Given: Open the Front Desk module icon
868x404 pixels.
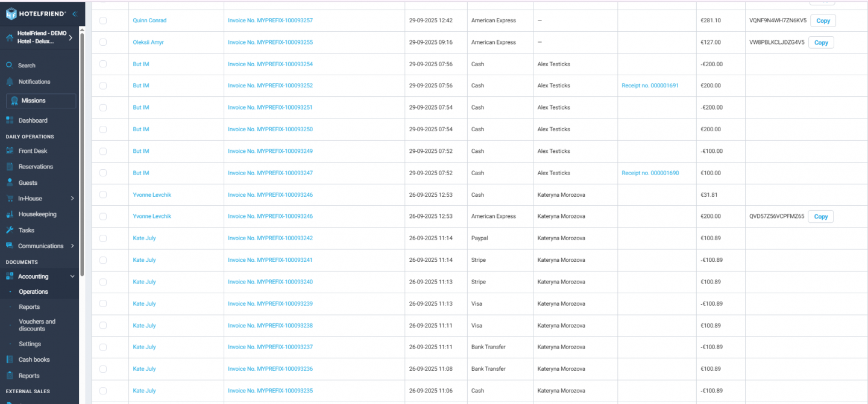Looking at the screenshot, I should coord(10,151).
